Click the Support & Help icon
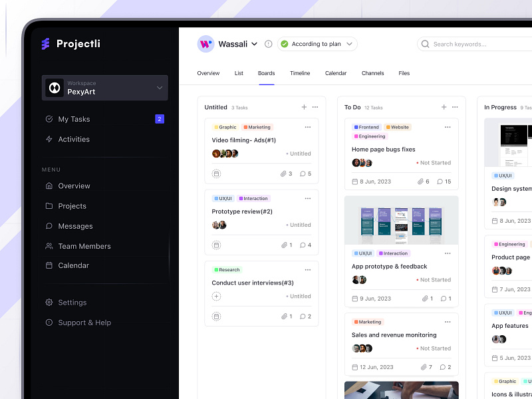 [x=48, y=323]
